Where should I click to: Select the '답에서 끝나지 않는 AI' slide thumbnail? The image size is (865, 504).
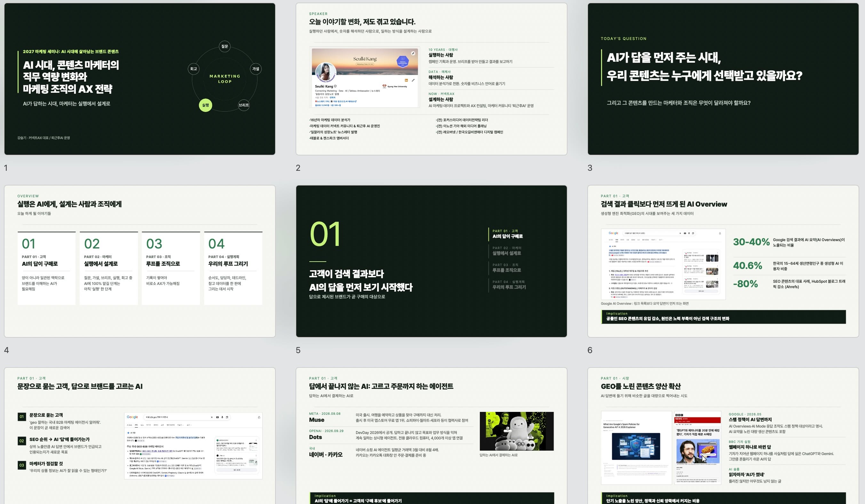[432, 436]
